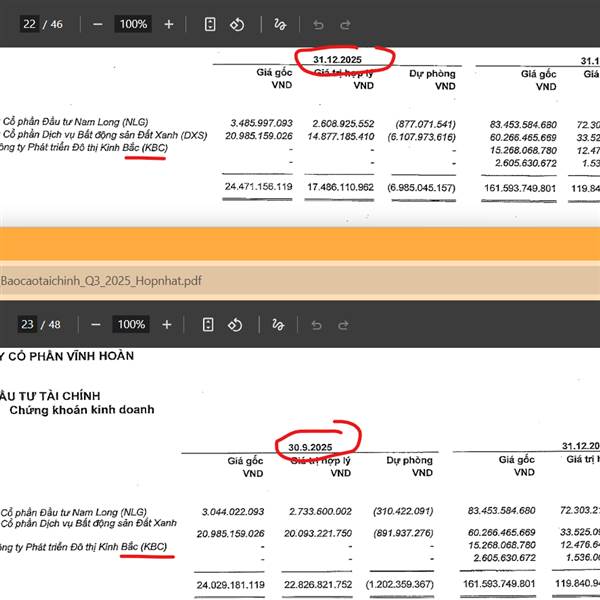
Task: Select the draw tool in the 23/48 viewer
Action: tap(281, 324)
